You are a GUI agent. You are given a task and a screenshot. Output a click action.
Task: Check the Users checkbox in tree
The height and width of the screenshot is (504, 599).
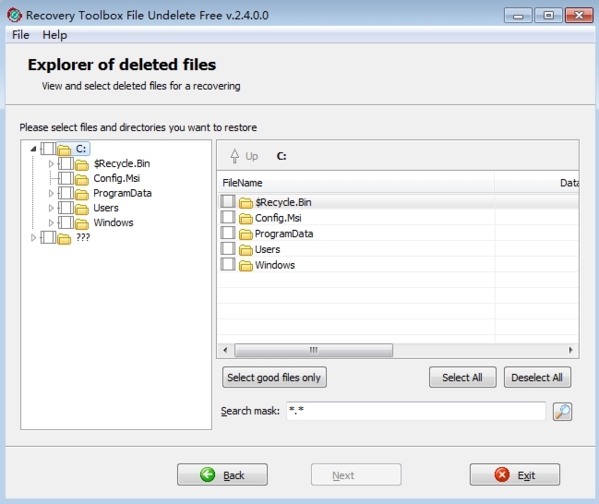pyautogui.click(x=66, y=208)
